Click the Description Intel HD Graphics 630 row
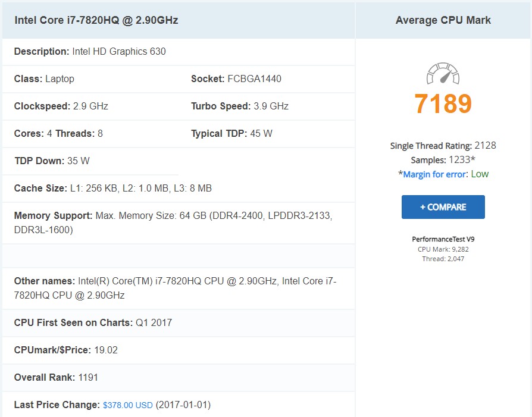The height and width of the screenshot is (417, 532). [x=90, y=52]
